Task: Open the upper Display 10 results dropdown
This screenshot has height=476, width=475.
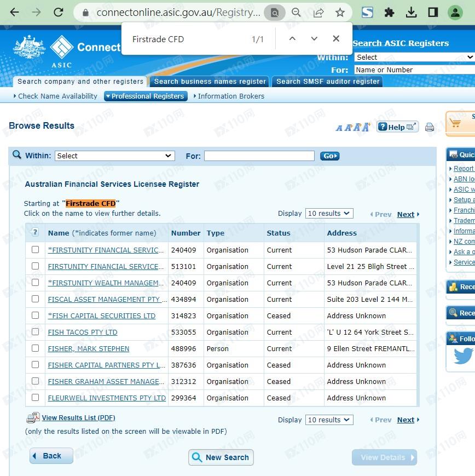Action: [329, 214]
